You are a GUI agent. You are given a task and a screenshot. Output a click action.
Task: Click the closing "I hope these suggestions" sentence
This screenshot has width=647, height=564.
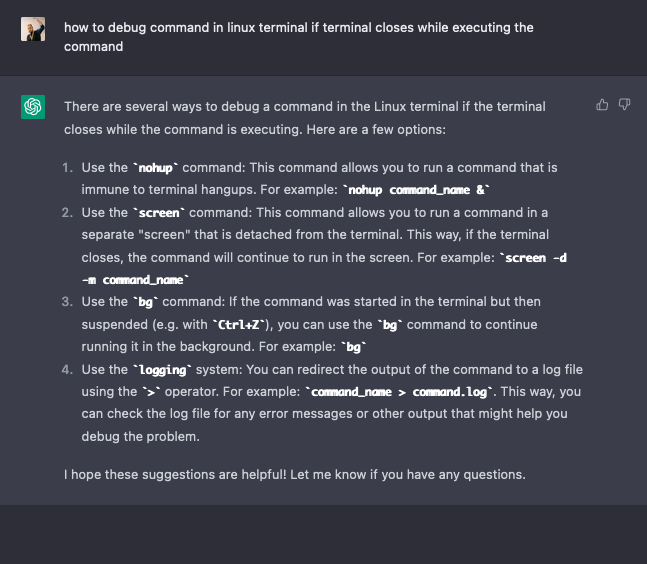click(x=294, y=474)
